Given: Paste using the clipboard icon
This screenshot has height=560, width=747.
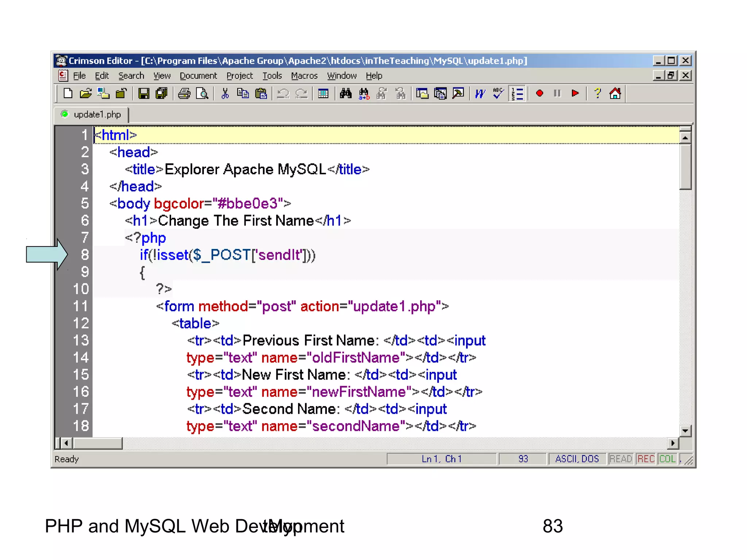Looking at the screenshot, I should coord(261,94).
